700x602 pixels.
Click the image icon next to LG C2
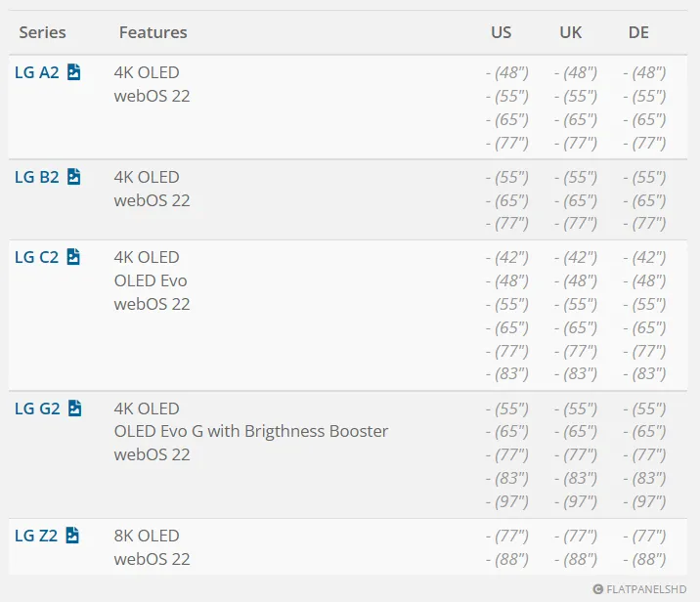click(74, 257)
